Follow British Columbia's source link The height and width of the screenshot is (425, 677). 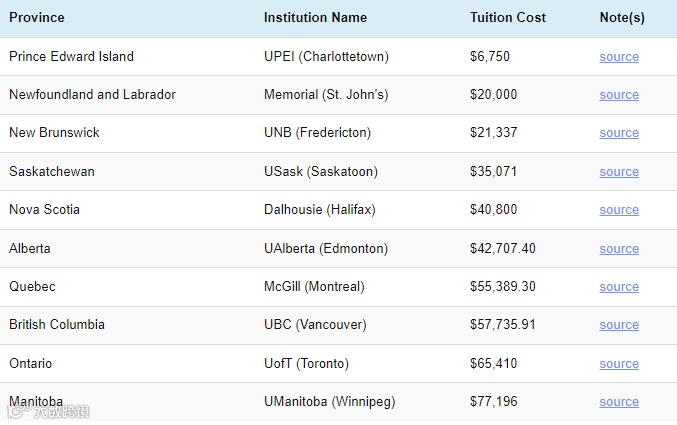[619, 325]
